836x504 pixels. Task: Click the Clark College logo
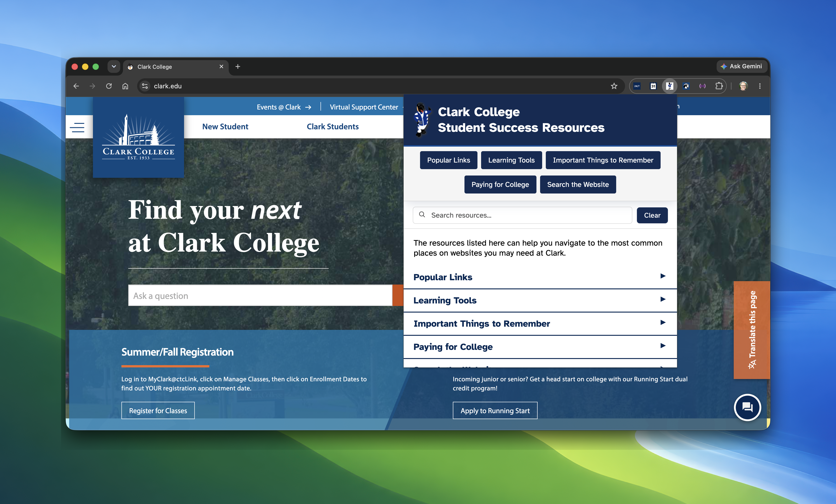[138, 137]
